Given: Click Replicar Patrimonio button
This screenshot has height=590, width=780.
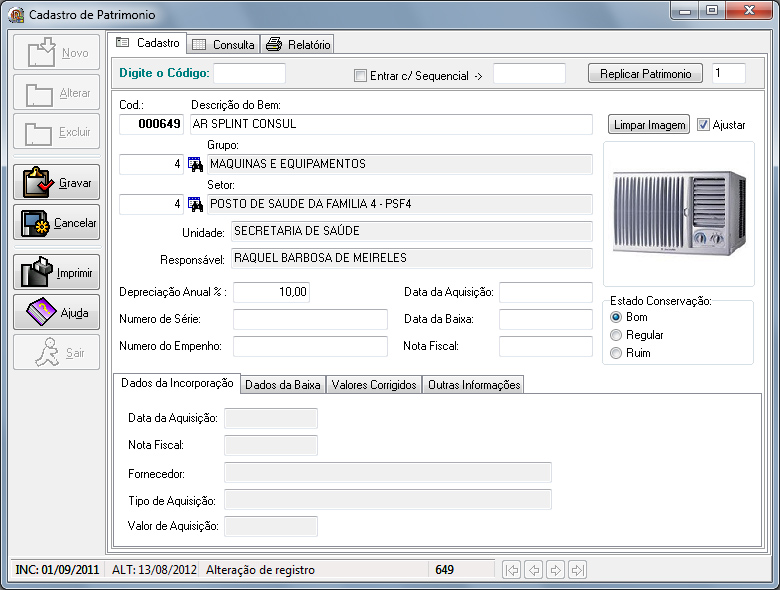Looking at the screenshot, I should 645,74.
